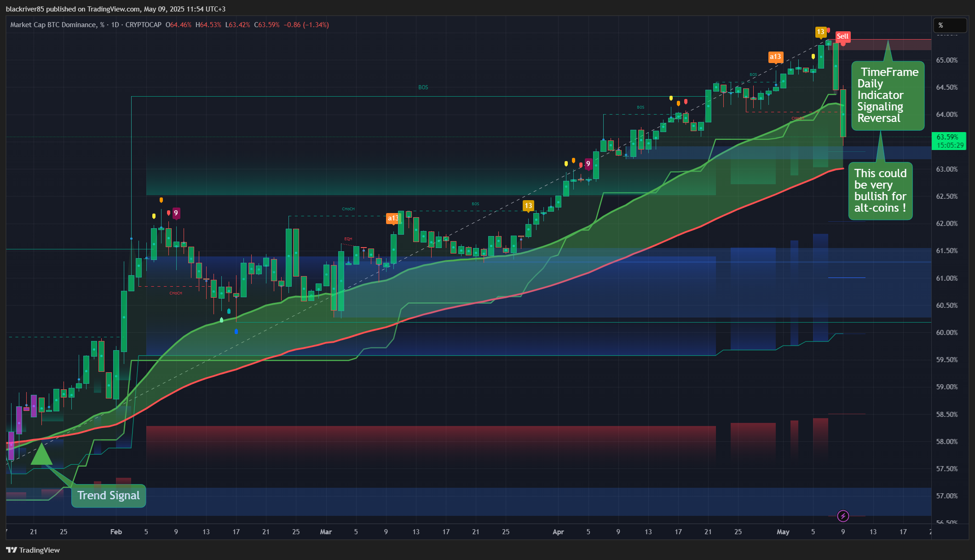
Task: Click the Feb label on time axis
Action: coord(116,532)
